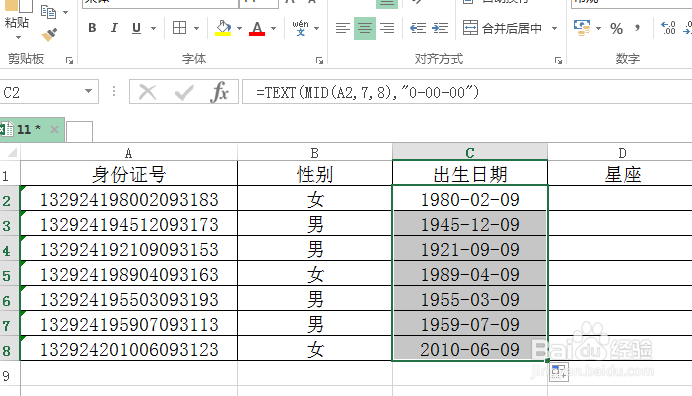The height and width of the screenshot is (396, 692).
Task: Click accounting number format icon
Action: point(582,28)
